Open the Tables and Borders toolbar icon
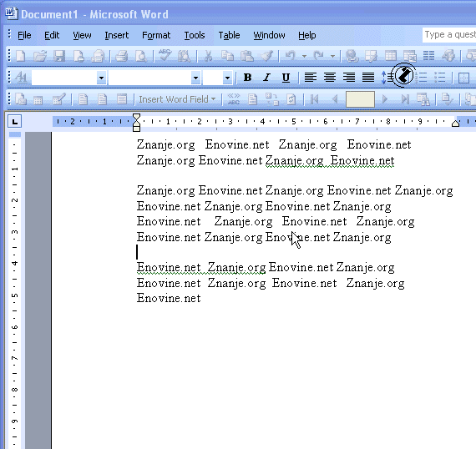This screenshot has width=476, height=449. [x=371, y=56]
